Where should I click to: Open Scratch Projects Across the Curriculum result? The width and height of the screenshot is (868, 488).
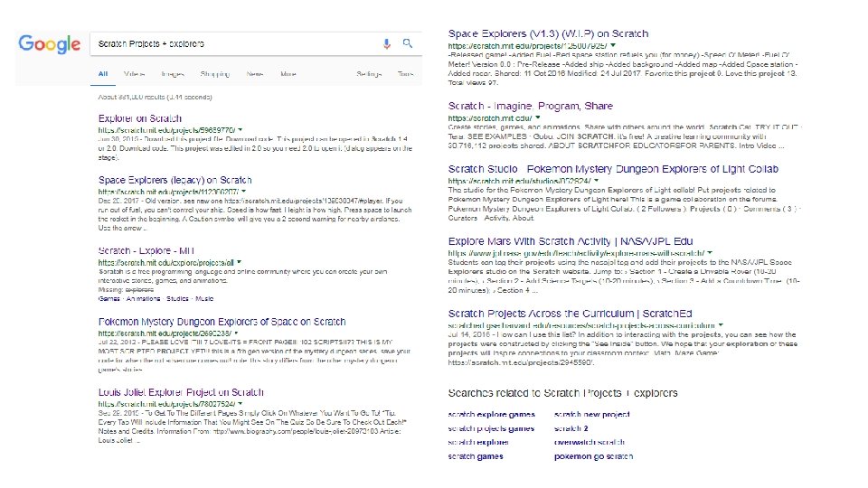(571, 314)
